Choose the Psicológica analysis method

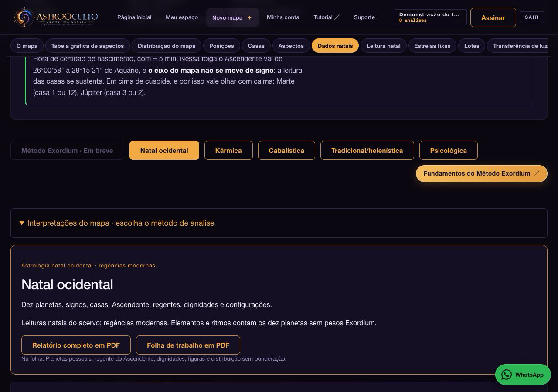[448, 150]
